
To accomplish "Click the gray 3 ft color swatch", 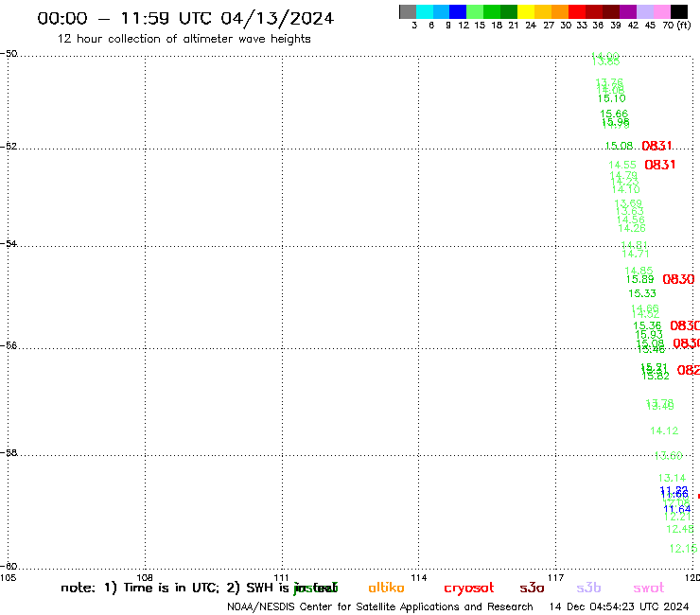I will (x=408, y=12).
